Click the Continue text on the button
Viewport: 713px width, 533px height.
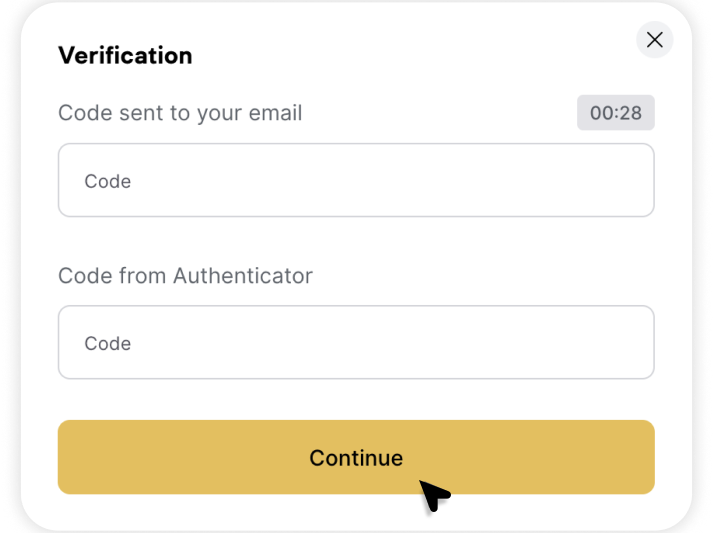[356, 458]
